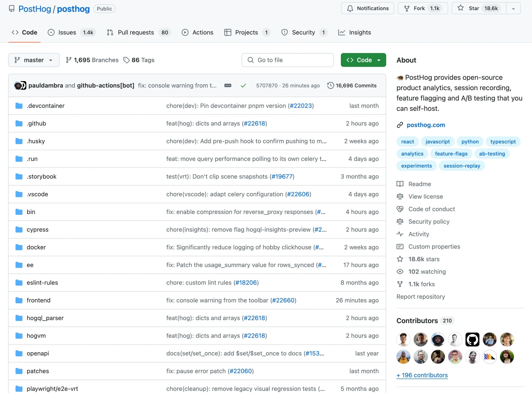
Task: Open the Security policy link
Action: click(429, 221)
